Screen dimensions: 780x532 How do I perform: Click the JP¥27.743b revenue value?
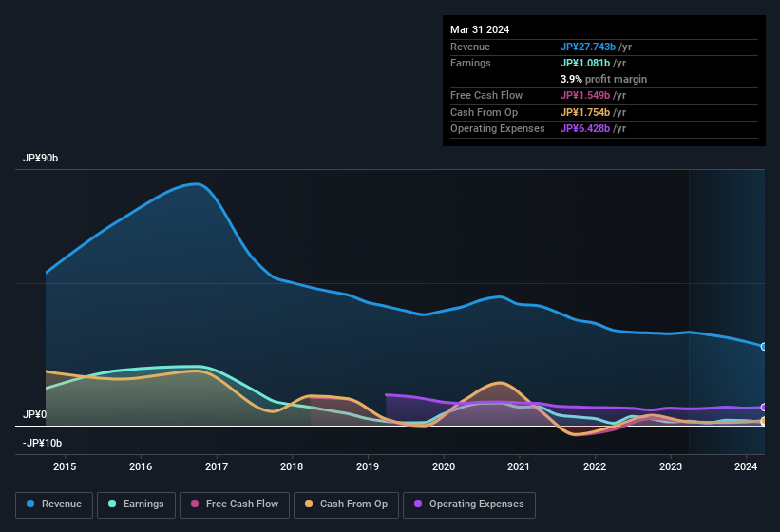click(587, 47)
